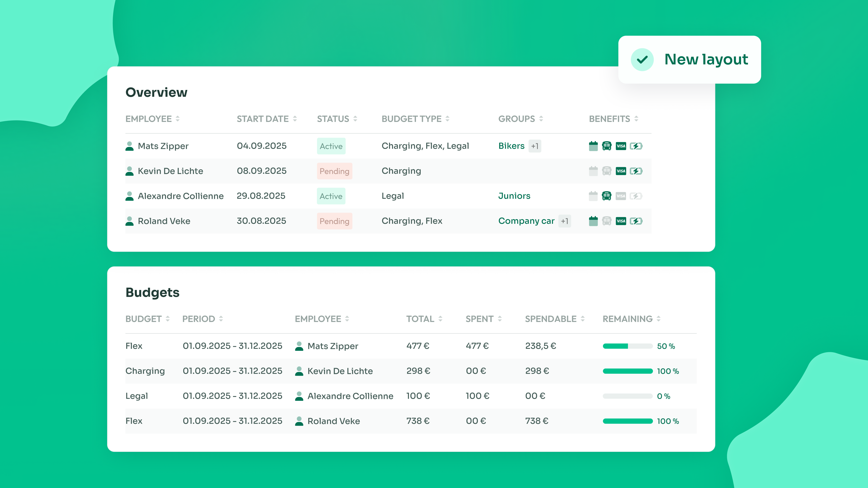Viewport: 868px width, 488px height.
Task: Click Mats Zipper's bus benefit icon
Action: pos(606,146)
